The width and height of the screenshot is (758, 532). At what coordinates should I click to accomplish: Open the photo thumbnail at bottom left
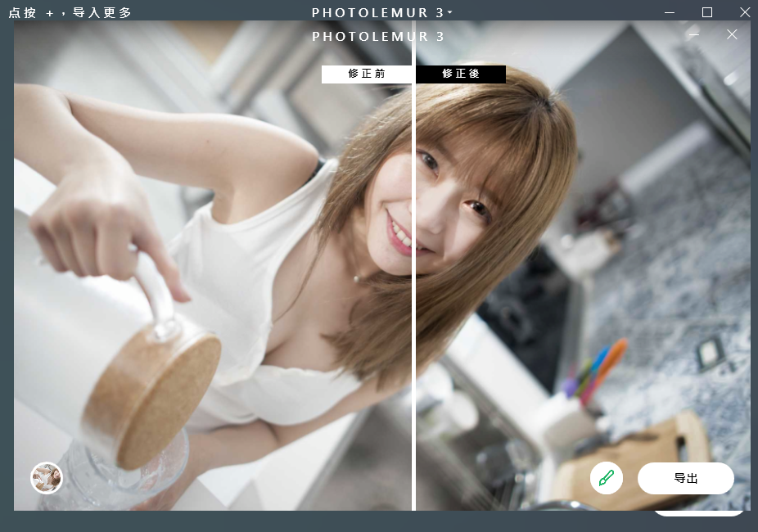click(x=47, y=477)
